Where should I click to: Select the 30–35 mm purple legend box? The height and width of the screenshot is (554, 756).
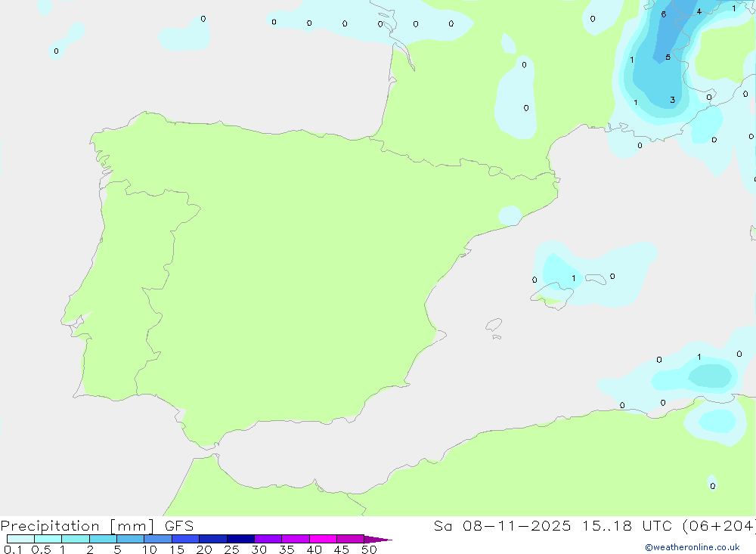[x=268, y=539]
